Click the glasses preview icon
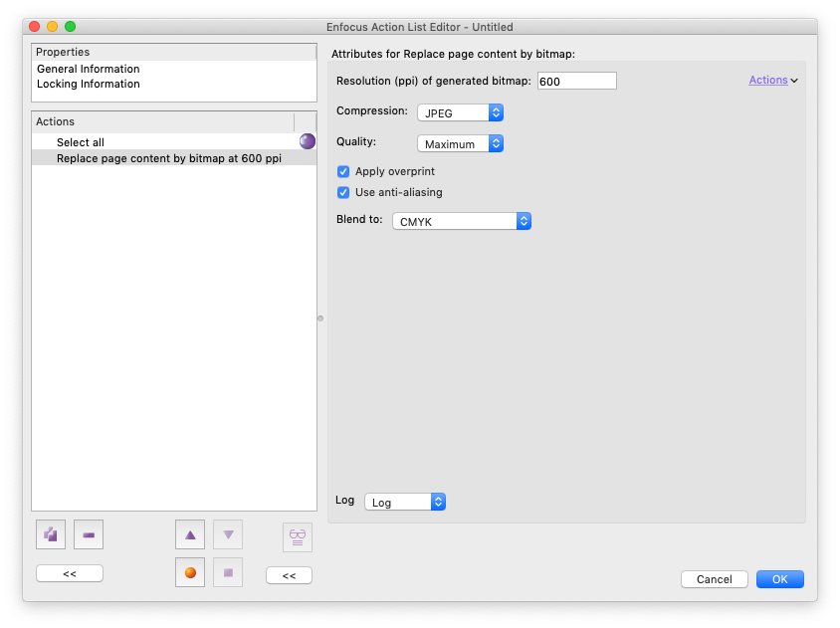This screenshot has height=628, width=840. [x=297, y=536]
